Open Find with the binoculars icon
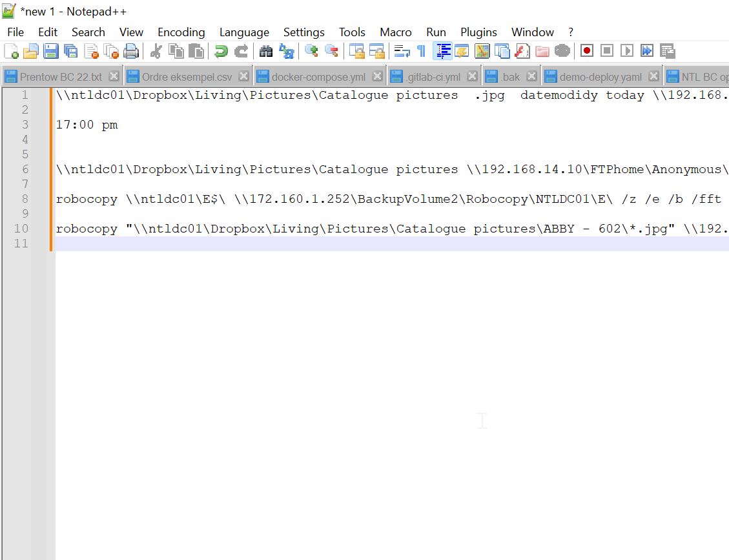 [266, 51]
